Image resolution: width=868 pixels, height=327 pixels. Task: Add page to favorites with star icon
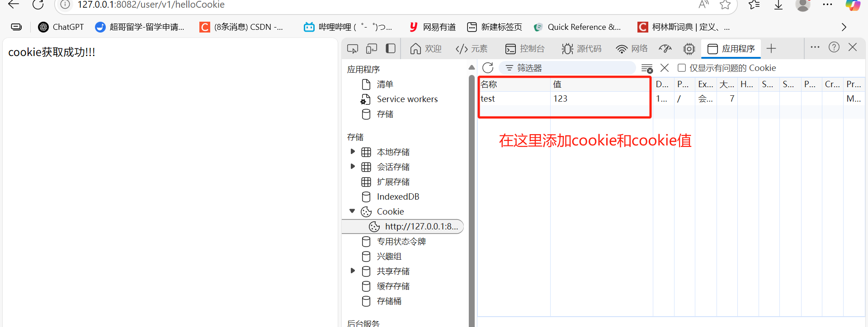[725, 5]
